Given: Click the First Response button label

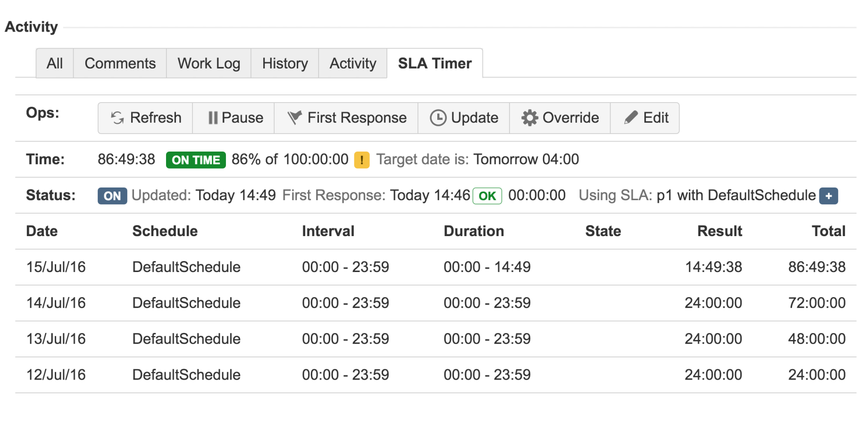Looking at the screenshot, I should 357,118.
